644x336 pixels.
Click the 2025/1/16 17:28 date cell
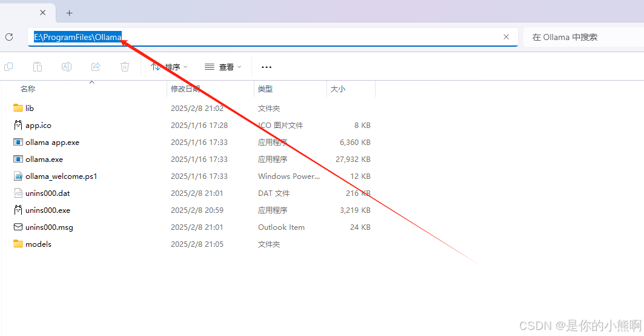[x=199, y=126]
